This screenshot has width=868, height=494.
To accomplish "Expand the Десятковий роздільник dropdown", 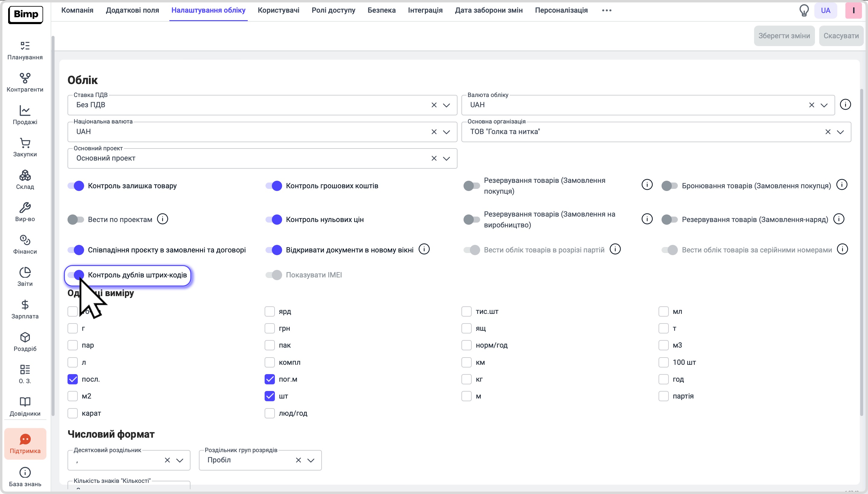I will (180, 460).
